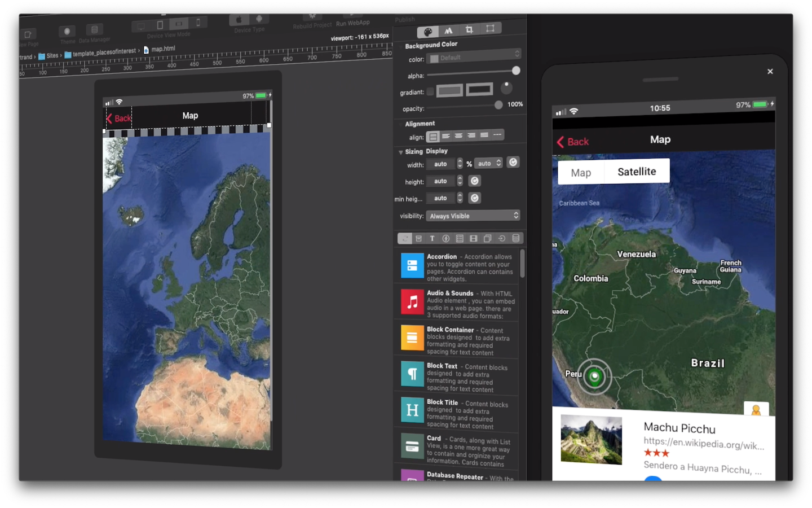Reset the width value with its circular arrow
Screen dimensions: 812x508
(x=513, y=163)
